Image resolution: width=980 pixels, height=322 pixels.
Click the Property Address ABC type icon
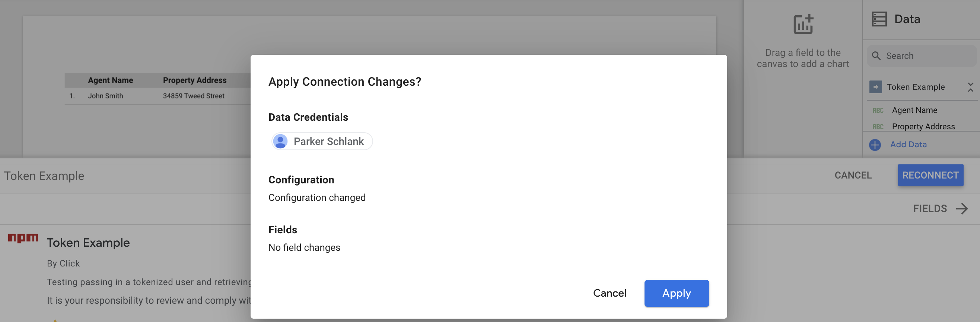coord(878,127)
